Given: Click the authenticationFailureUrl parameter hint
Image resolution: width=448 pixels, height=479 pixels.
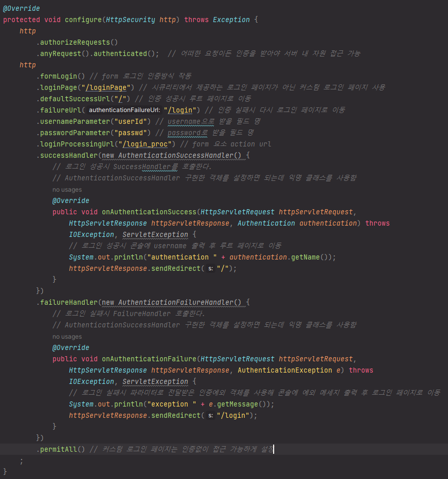Looking at the screenshot, I should tap(124, 110).
